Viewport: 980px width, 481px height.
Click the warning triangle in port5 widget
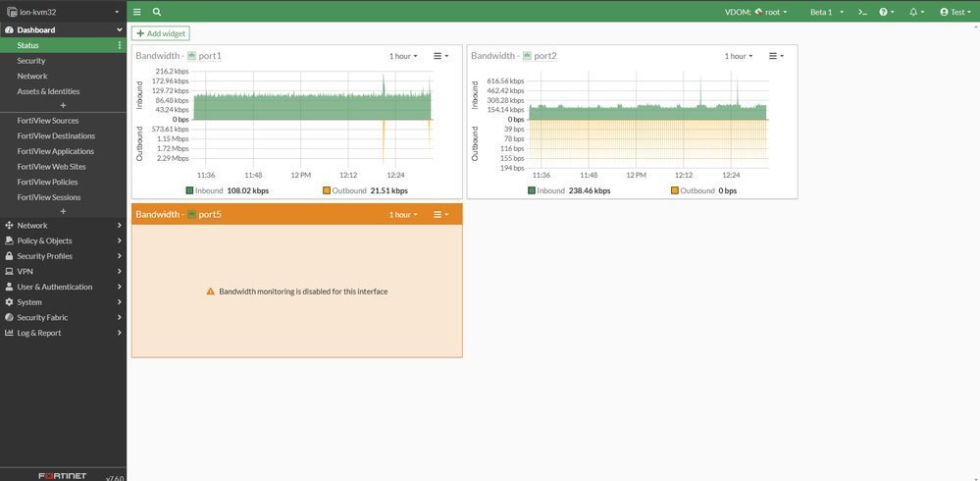[x=211, y=292]
